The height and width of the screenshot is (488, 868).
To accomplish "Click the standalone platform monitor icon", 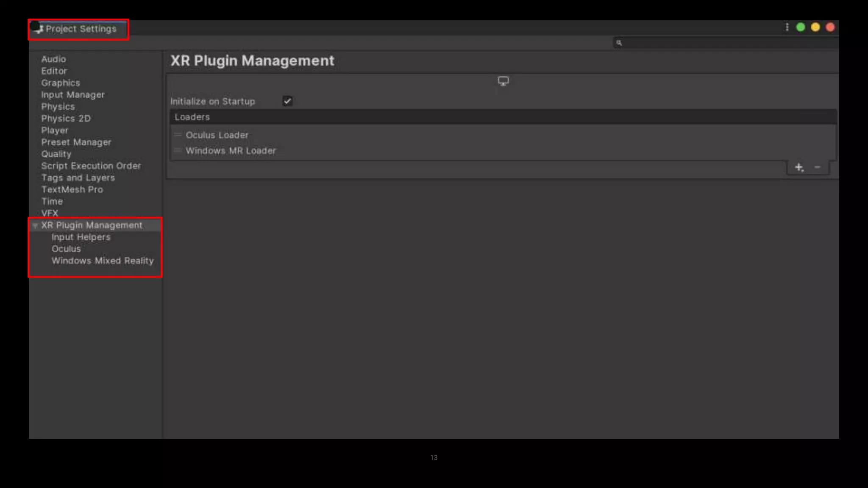I will (503, 81).
